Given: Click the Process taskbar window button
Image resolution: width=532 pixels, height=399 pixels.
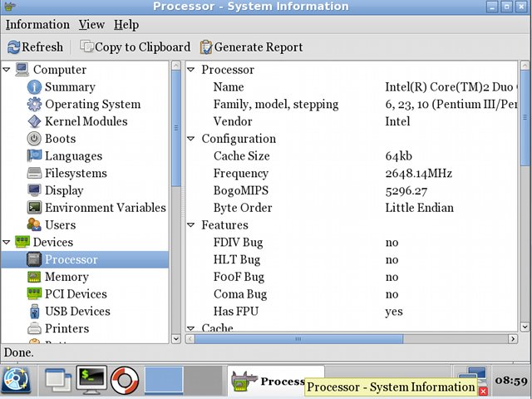Looking at the screenshot, I should point(275,381).
